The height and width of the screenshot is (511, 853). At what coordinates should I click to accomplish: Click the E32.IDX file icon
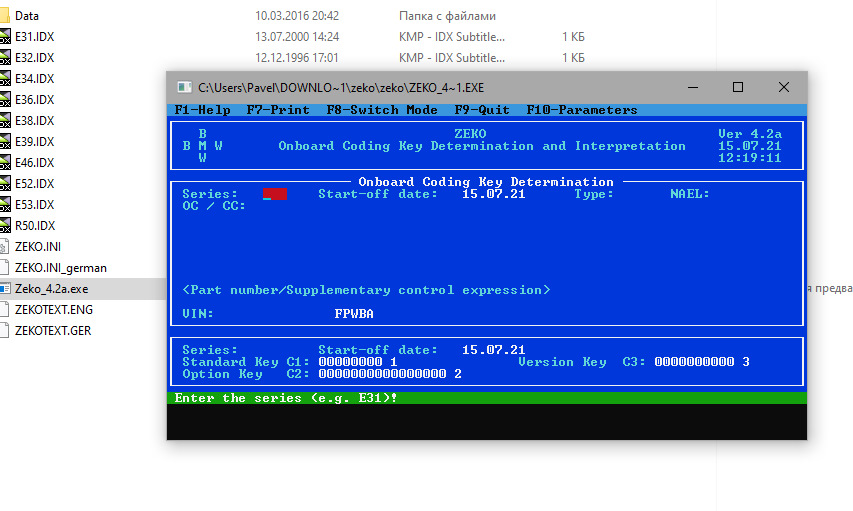(x=4, y=58)
